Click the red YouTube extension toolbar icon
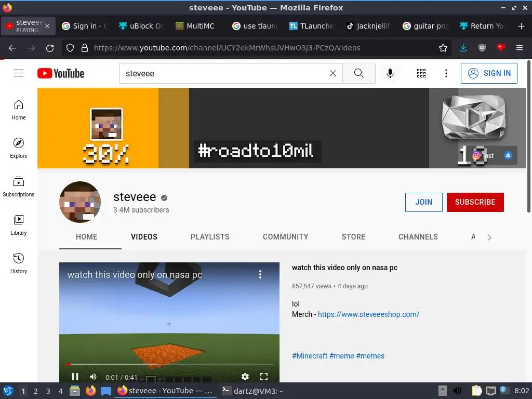Screen dimensions: 532x399 point(500,48)
